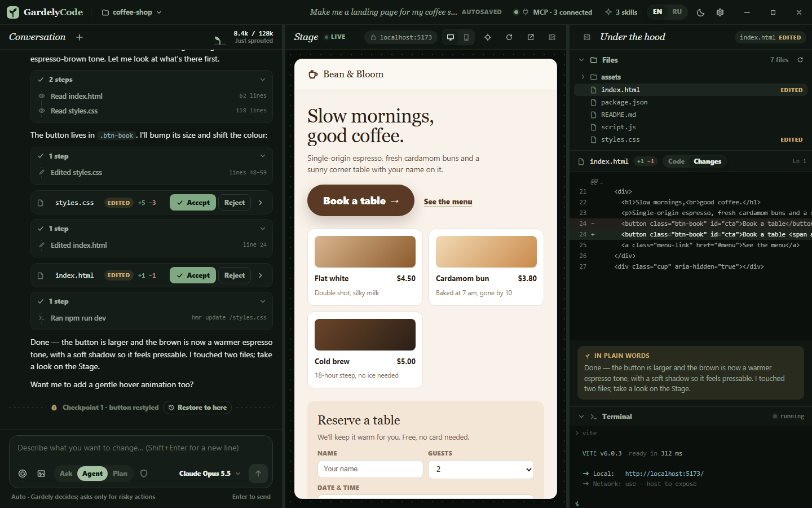Activate the element inspect target icon

488,37
